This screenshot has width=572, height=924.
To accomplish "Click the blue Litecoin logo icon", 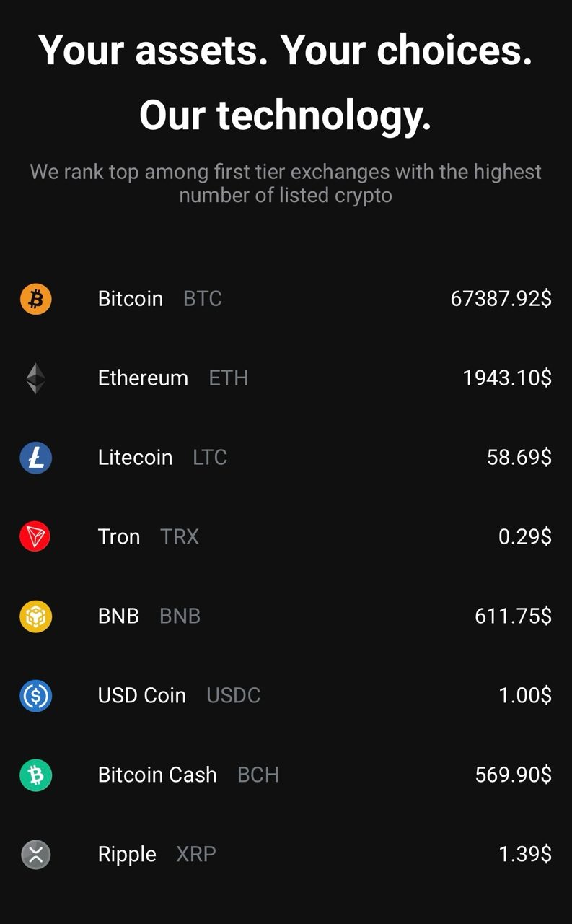I will tap(35, 458).
